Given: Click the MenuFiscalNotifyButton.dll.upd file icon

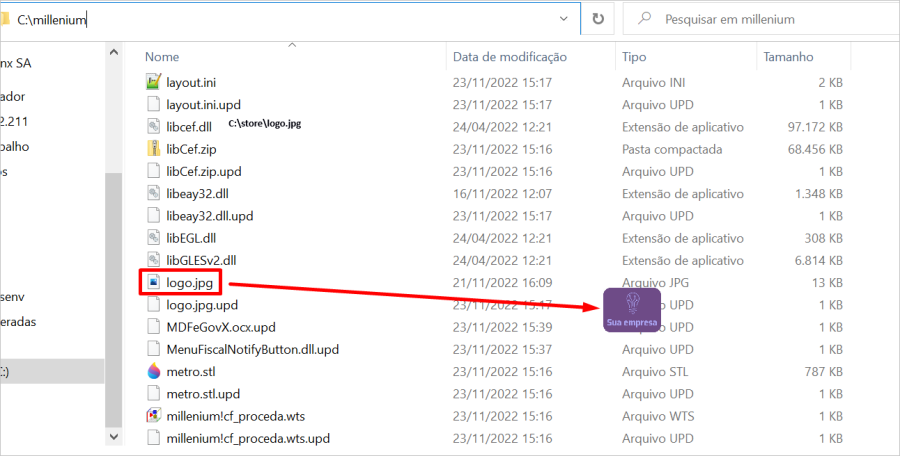Looking at the screenshot, I should [153, 349].
